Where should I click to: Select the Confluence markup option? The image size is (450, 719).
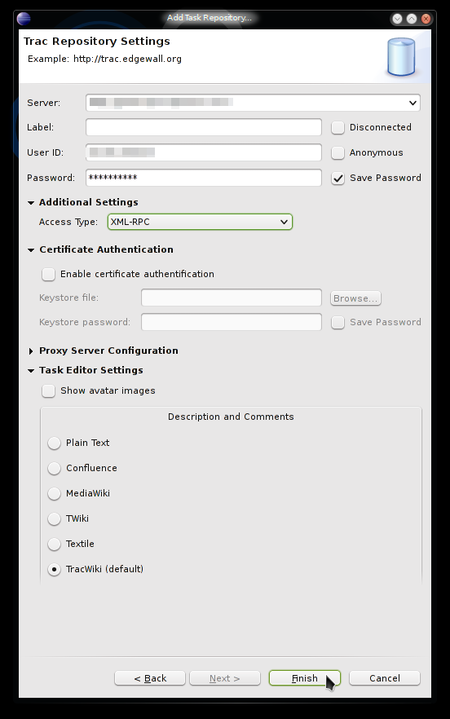[54, 468]
